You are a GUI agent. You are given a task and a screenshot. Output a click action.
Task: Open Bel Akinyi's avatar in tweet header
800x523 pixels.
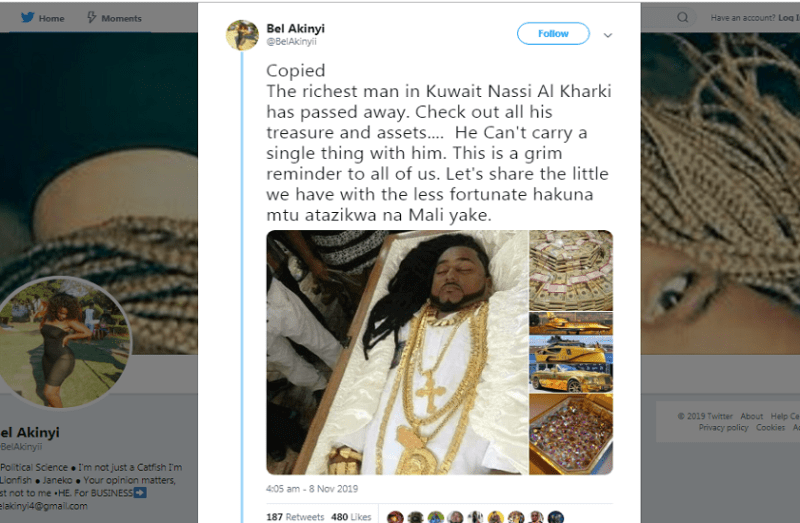[x=242, y=34]
